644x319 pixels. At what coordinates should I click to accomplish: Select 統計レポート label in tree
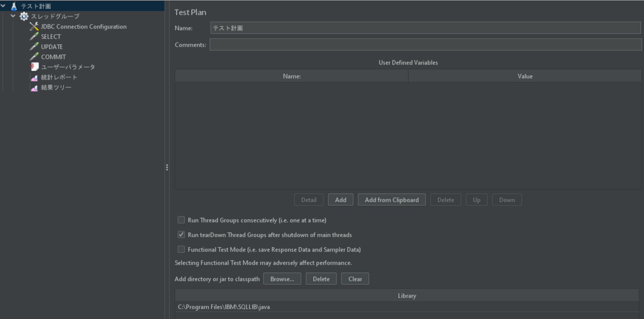(59, 77)
